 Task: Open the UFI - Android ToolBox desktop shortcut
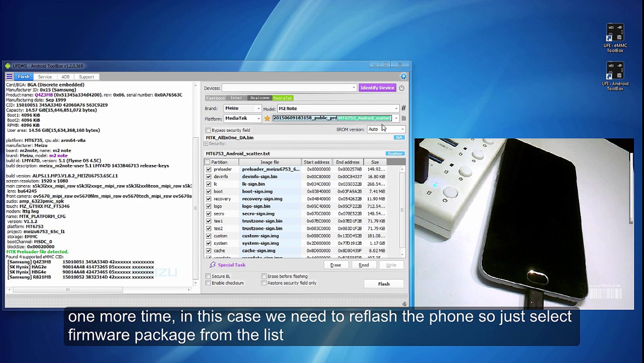click(615, 76)
